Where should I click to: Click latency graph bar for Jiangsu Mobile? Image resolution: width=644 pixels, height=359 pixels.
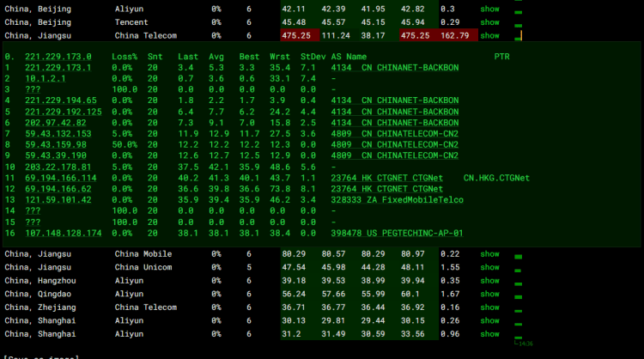(x=519, y=257)
